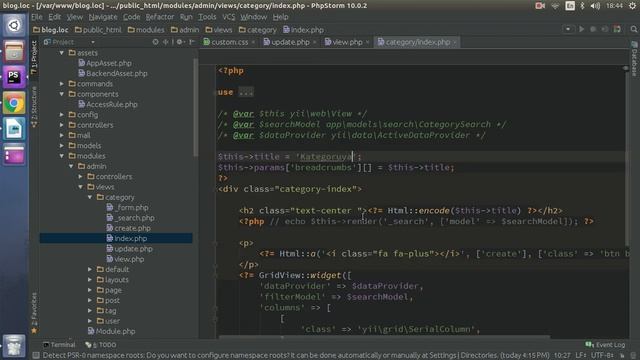This screenshot has width=640, height=360.
Task: Open the run configuration dropdown
Action: pyautogui.click(x=568, y=29)
